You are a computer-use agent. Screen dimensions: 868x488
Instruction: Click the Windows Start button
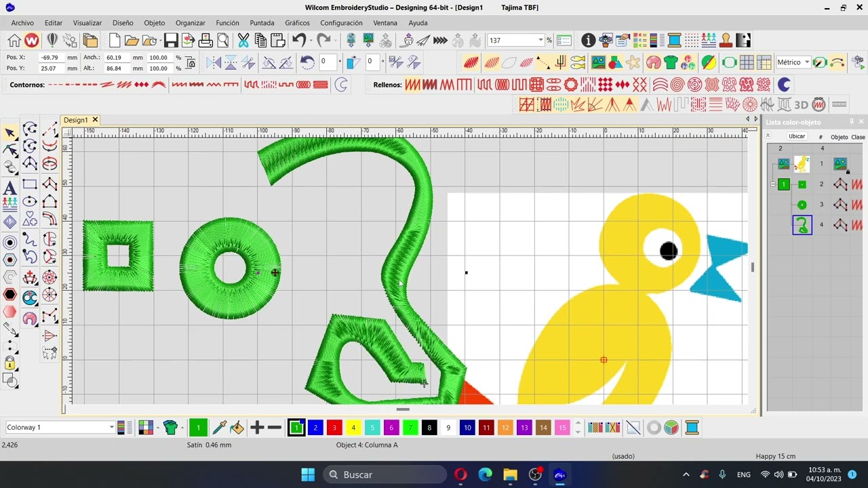(308, 474)
